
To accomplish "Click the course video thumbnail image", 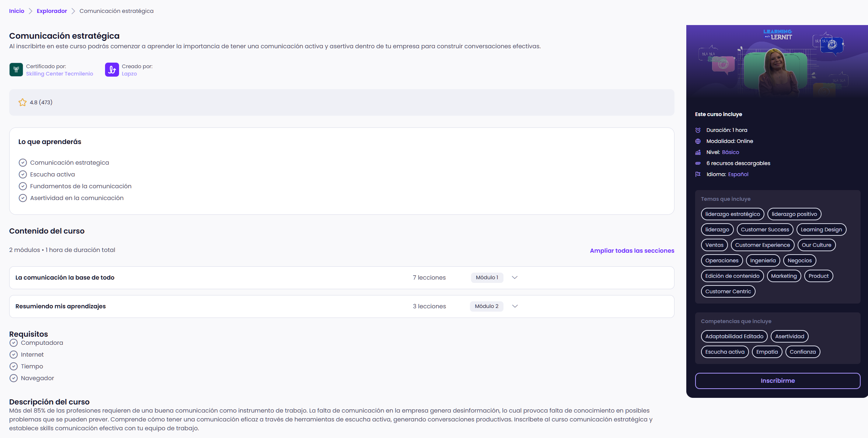I will 777,62.
